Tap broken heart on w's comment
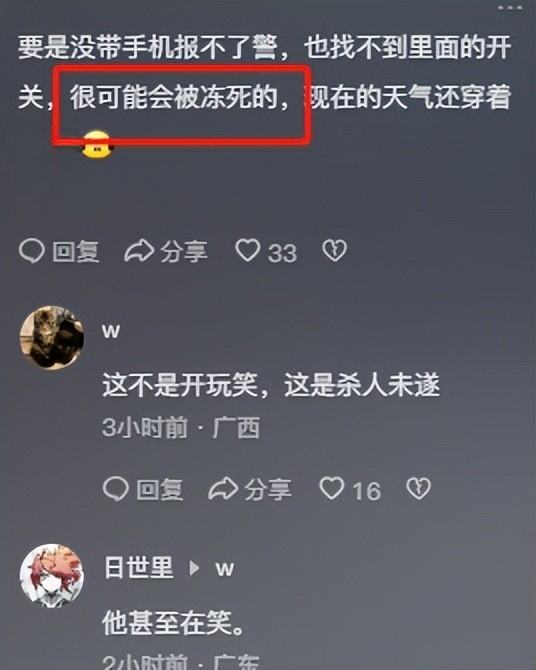536x670 pixels. point(418,489)
